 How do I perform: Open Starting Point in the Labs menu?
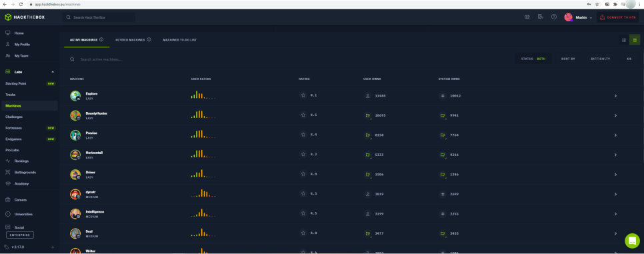(15, 83)
